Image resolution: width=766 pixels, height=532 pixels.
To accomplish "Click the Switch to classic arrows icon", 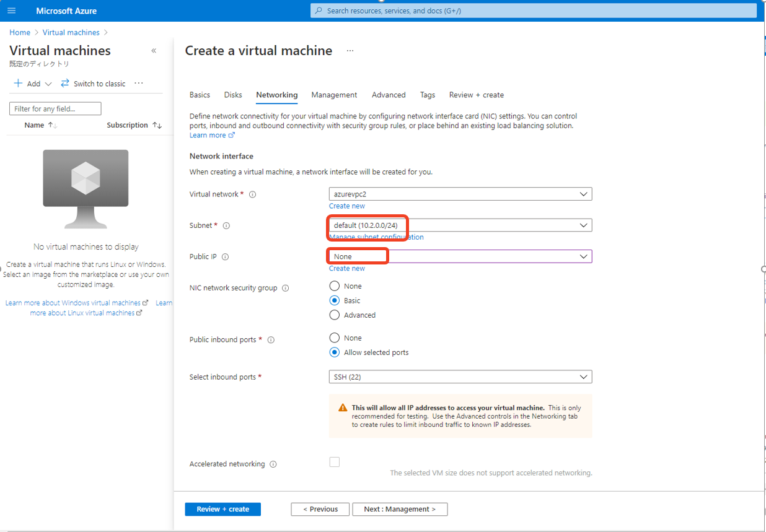I will [x=65, y=83].
